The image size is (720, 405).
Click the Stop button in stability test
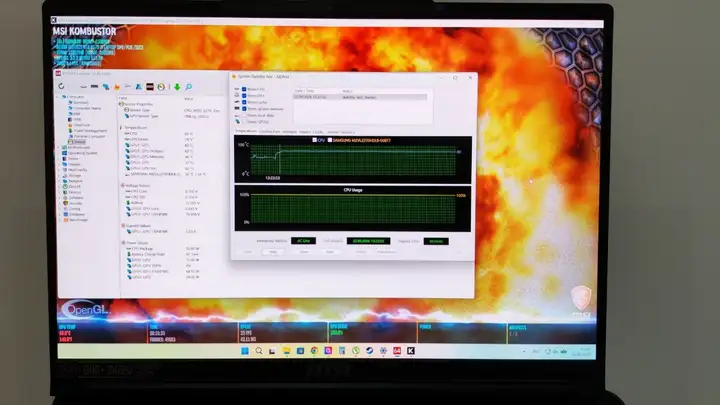tap(273, 252)
